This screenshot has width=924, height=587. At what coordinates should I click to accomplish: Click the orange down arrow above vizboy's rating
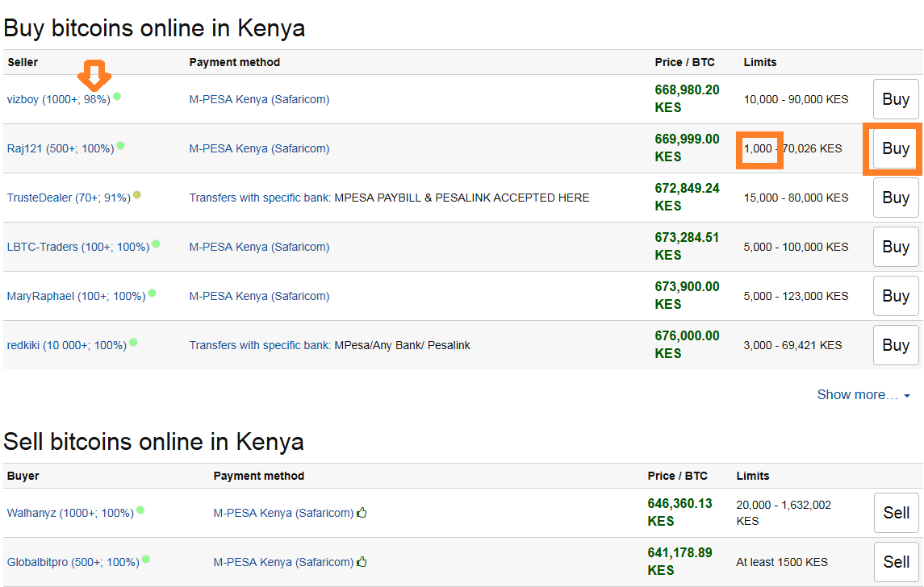tap(94, 75)
